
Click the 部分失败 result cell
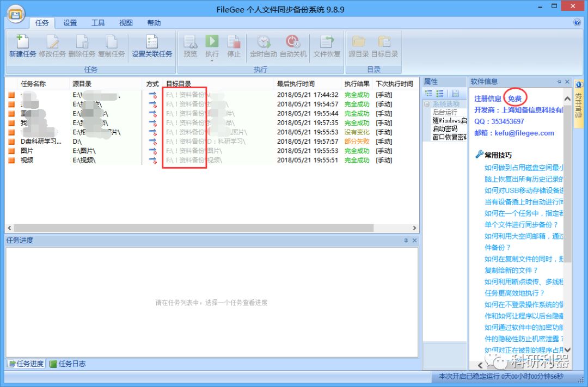(357, 142)
